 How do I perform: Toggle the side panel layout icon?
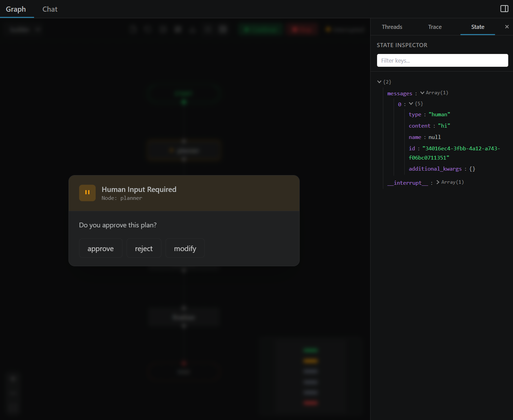(x=504, y=9)
